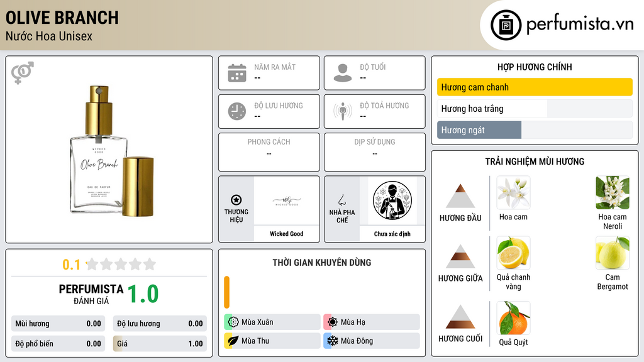The image size is (644, 362).
Task: Click the Độ lưu hương 0.00 score row
Action: (160, 324)
